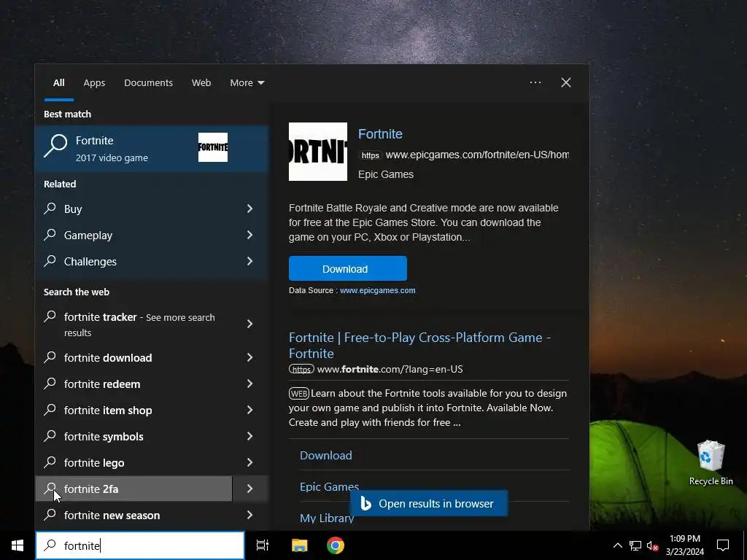Click the Bing icon on Open results in browser
Image resolution: width=747 pixels, height=560 pixels.
[365, 503]
